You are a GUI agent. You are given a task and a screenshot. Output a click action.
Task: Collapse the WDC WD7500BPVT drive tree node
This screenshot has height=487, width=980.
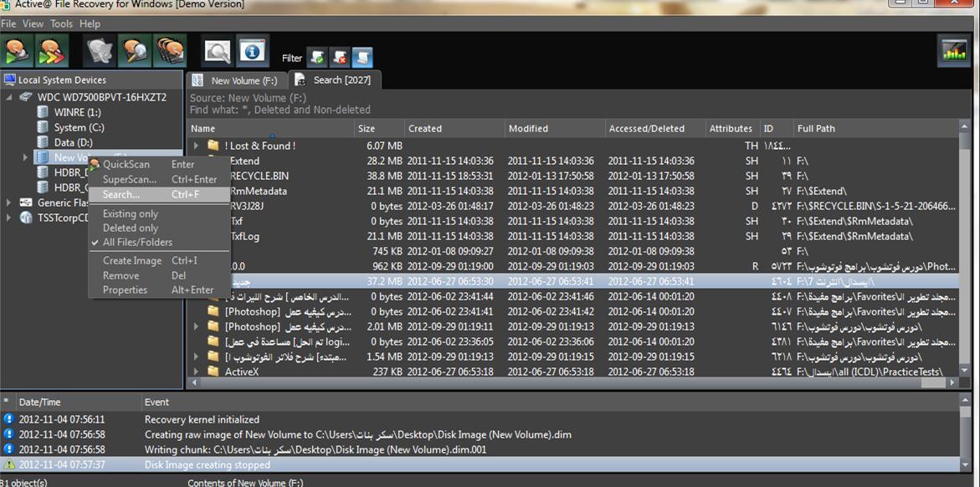point(10,97)
